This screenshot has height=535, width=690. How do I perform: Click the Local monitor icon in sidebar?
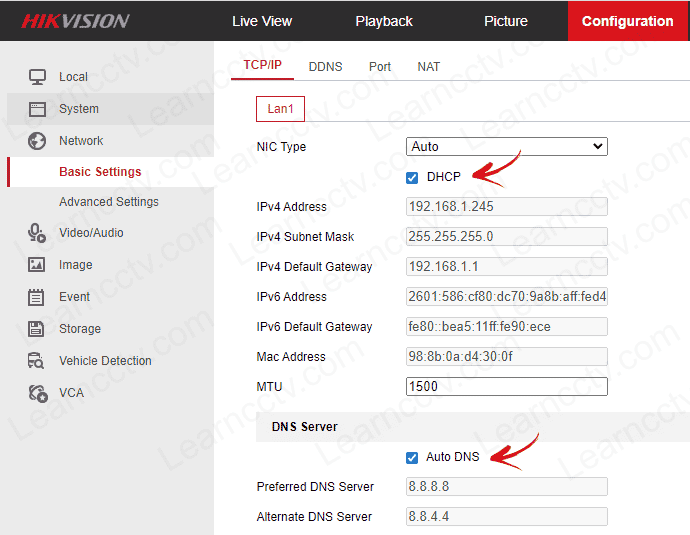point(37,77)
